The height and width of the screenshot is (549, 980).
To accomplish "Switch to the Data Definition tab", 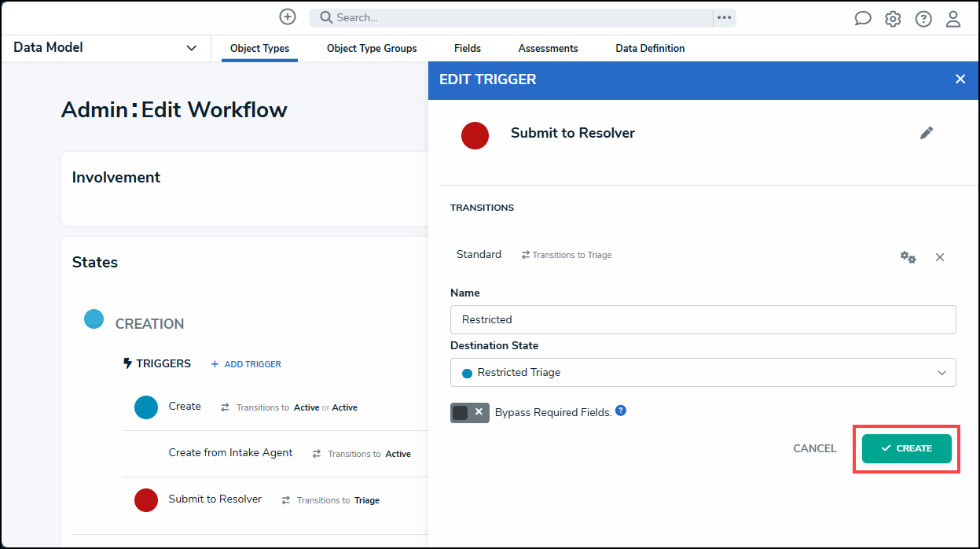I will [650, 49].
